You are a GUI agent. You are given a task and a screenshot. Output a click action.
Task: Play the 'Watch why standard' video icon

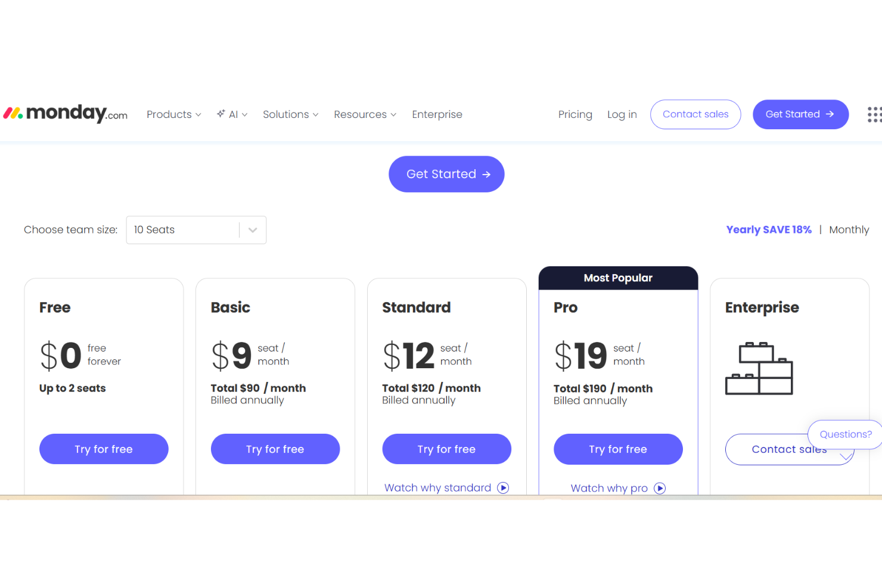pos(504,487)
